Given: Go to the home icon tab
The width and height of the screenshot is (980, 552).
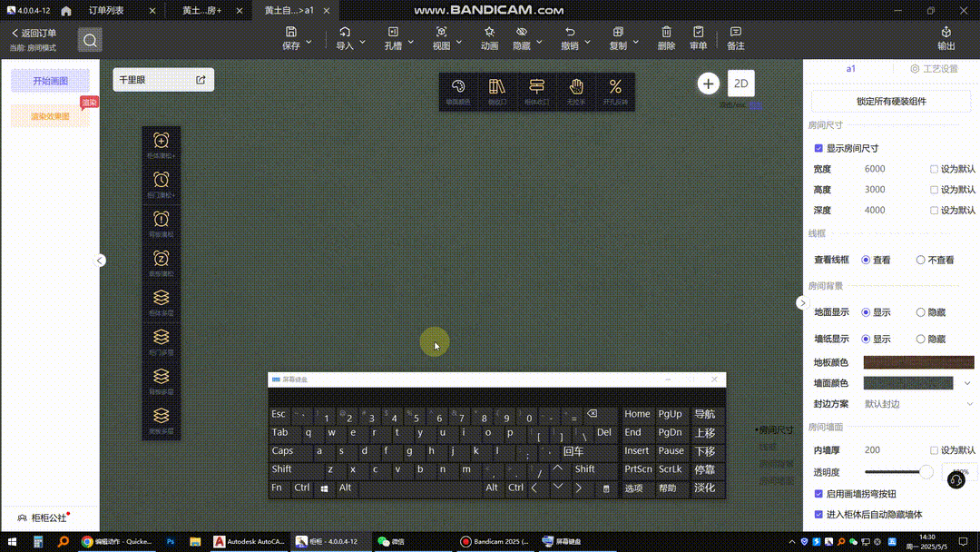Looking at the screenshot, I should pyautogui.click(x=66, y=11).
